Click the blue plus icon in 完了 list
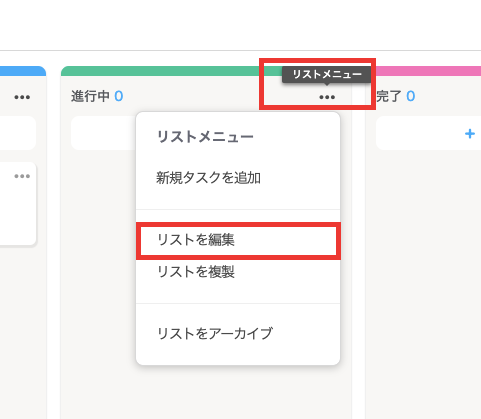 pos(470,134)
